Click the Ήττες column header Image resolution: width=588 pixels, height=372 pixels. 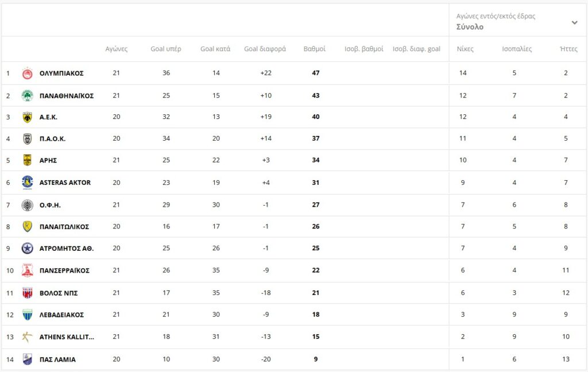coord(568,49)
